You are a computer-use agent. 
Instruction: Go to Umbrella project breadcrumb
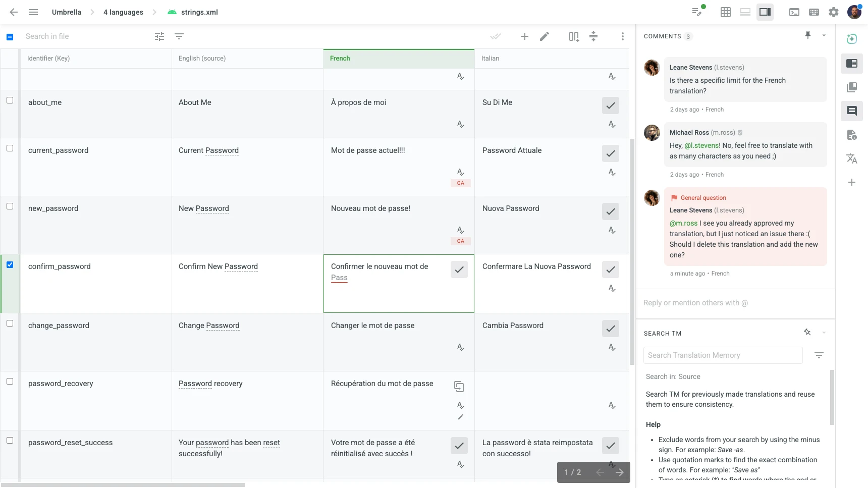[x=66, y=12]
